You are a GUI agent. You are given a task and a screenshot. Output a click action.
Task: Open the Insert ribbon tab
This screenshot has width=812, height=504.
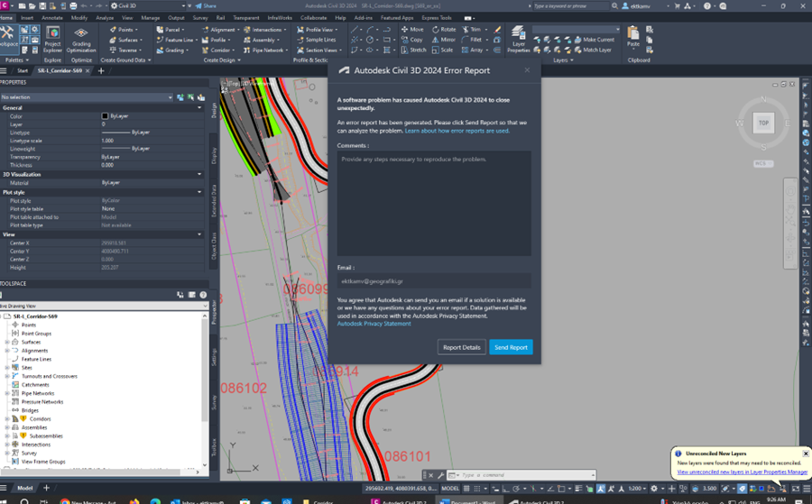tap(27, 18)
